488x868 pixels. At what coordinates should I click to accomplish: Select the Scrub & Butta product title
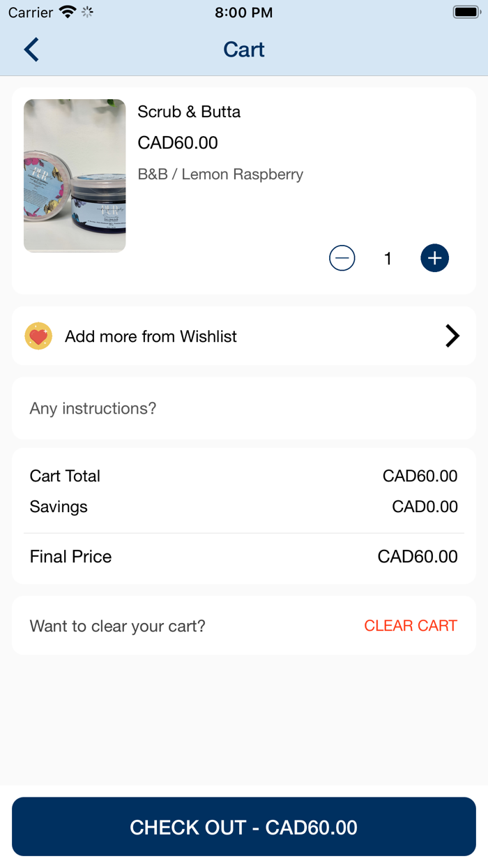pos(189,112)
